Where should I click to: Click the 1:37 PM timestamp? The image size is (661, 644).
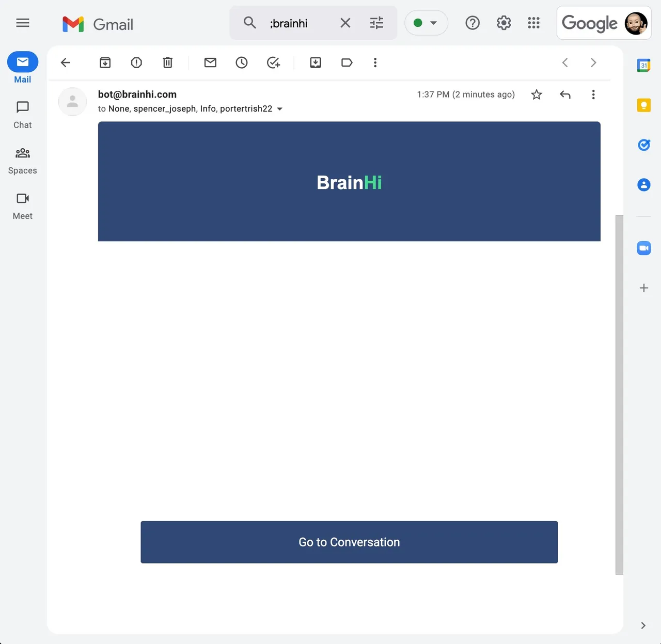pos(466,95)
